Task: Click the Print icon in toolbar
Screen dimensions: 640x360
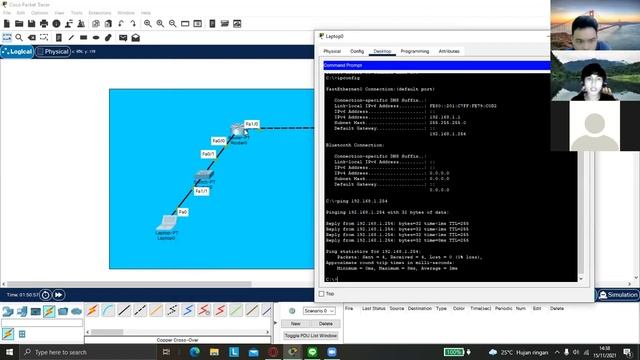Action: click(44, 24)
